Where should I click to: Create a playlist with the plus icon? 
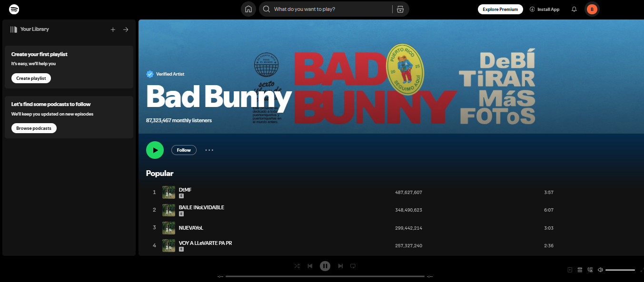tap(113, 29)
